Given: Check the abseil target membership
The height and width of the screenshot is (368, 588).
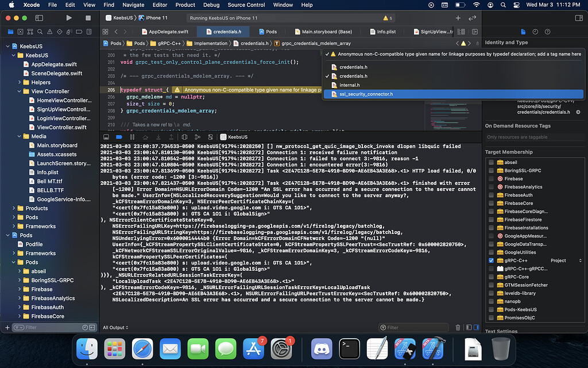Looking at the screenshot, I should (x=491, y=162).
